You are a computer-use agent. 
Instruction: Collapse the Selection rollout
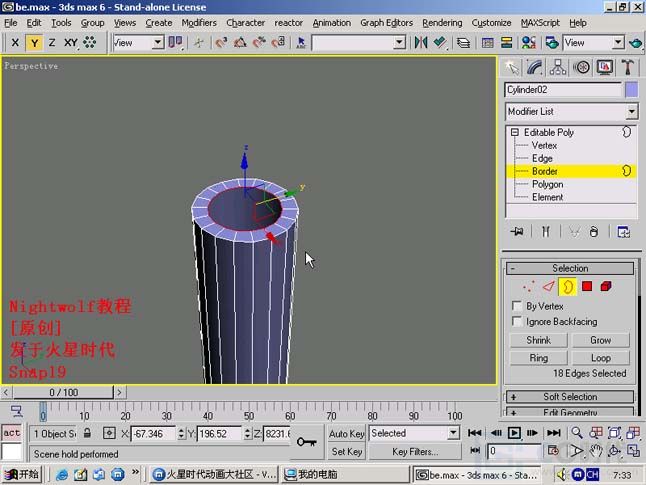pos(570,268)
